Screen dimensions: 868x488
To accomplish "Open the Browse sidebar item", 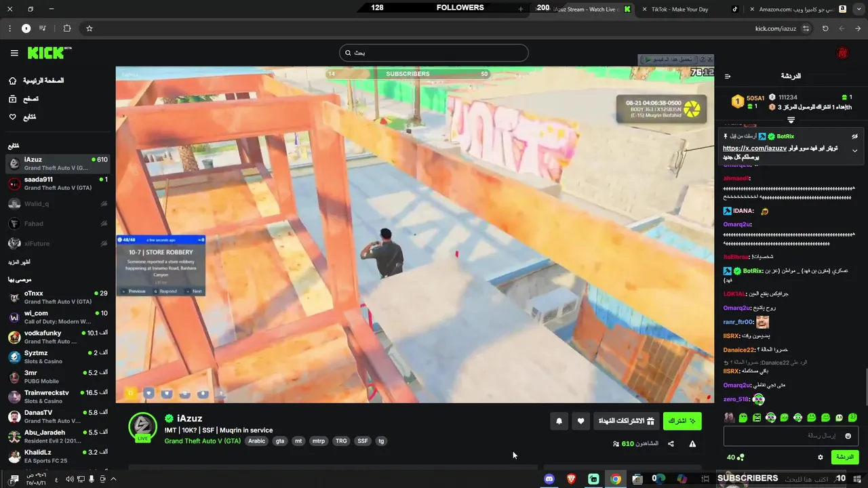I will [23, 99].
